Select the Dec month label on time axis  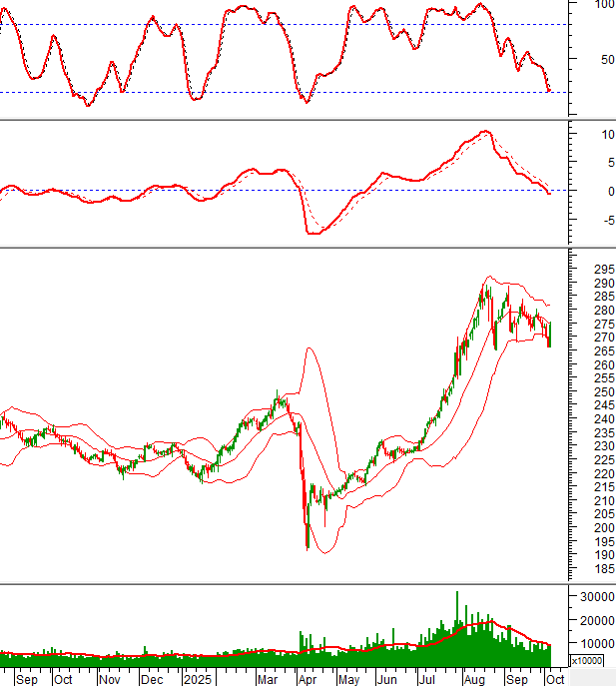[x=153, y=679]
